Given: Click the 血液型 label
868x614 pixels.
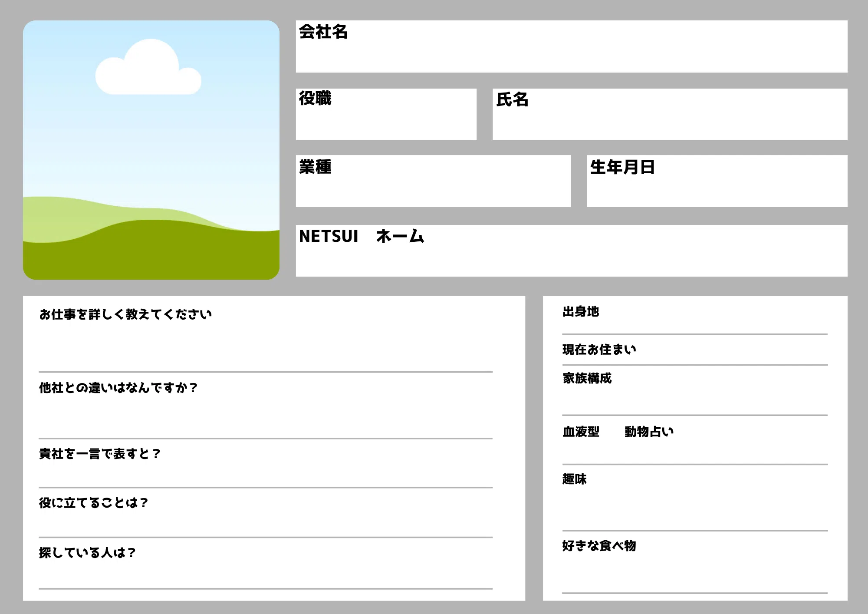Looking at the screenshot, I should click(581, 432).
